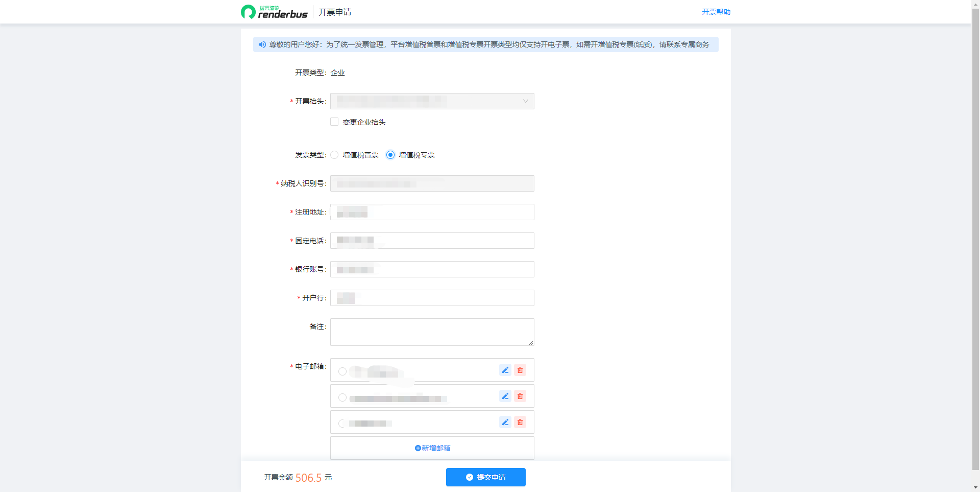Click the 506.5 invoice amount text
This screenshot has width=980, height=492.
[x=308, y=478]
